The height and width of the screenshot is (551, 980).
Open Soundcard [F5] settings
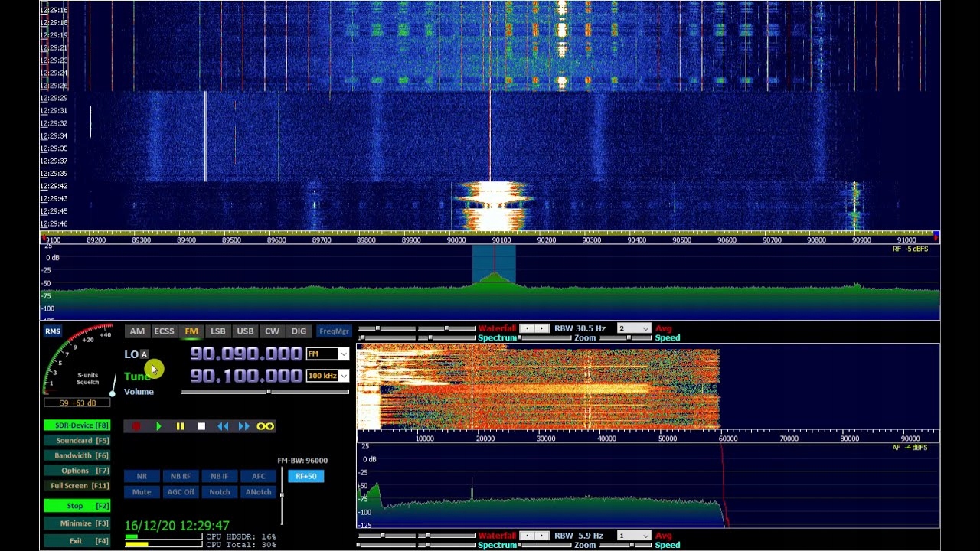click(x=77, y=441)
